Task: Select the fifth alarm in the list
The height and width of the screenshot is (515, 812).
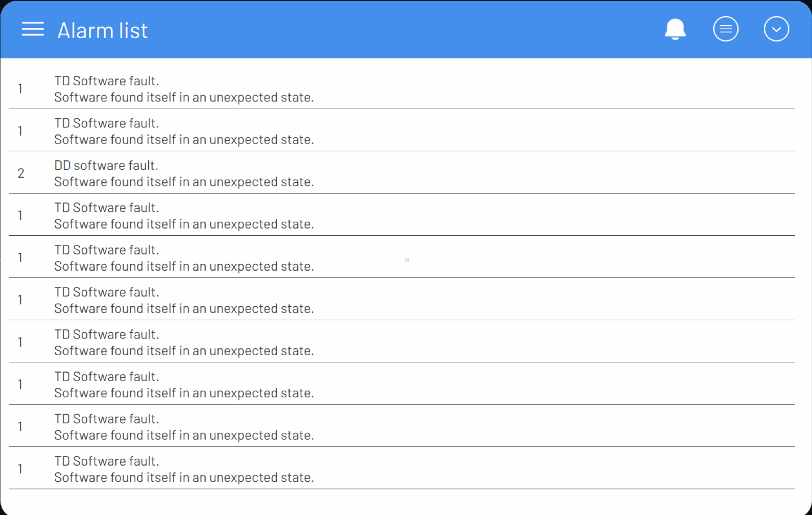Action: pyautogui.click(x=106, y=250)
